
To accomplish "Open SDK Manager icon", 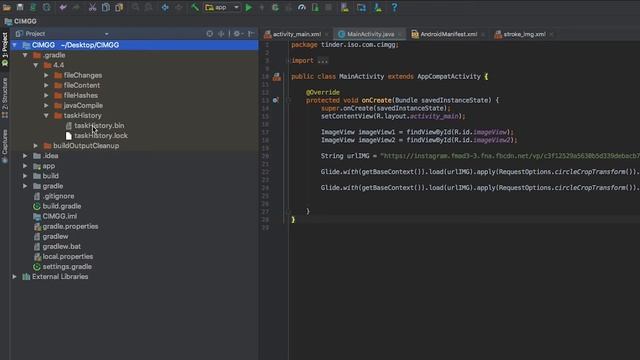I will [378, 7].
